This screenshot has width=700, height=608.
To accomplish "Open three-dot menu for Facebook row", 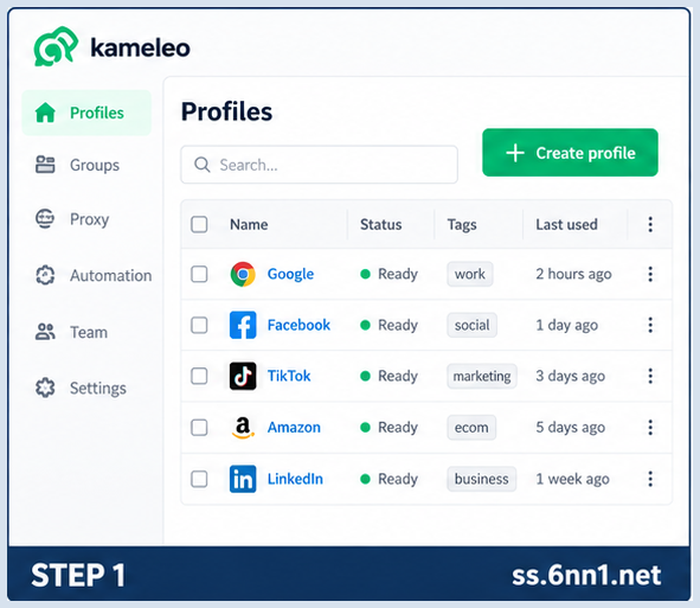I will coord(650,325).
